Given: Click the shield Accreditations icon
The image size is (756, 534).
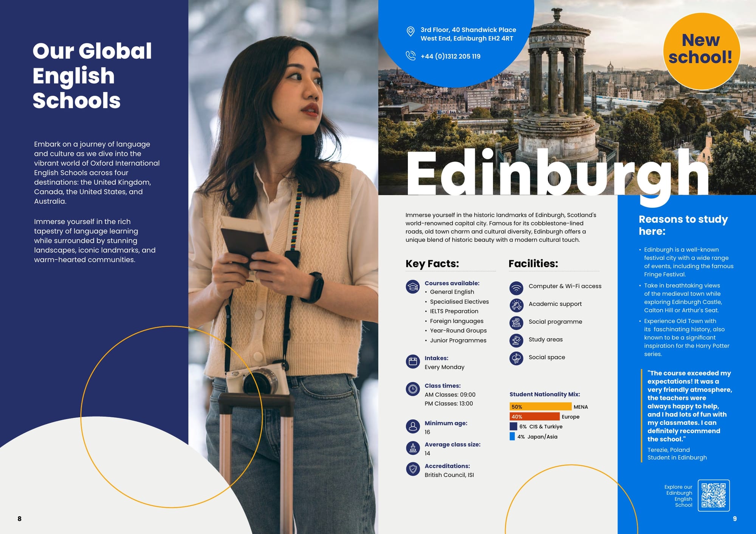Looking at the screenshot, I should click(413, 469).
